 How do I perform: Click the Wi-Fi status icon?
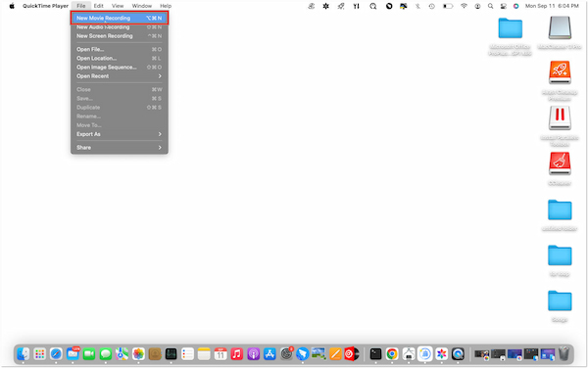click(464, 6)
